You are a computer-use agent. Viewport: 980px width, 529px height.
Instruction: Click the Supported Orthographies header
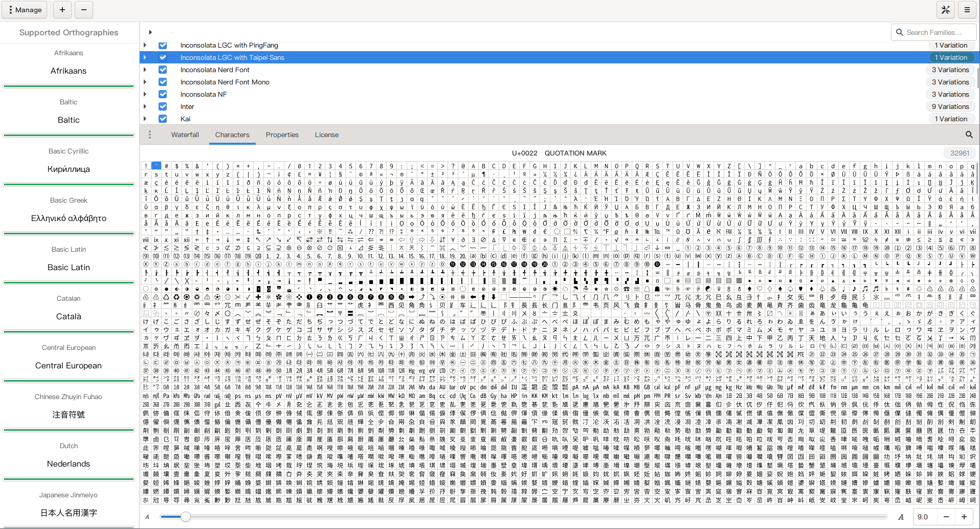[x=69, y=32]
